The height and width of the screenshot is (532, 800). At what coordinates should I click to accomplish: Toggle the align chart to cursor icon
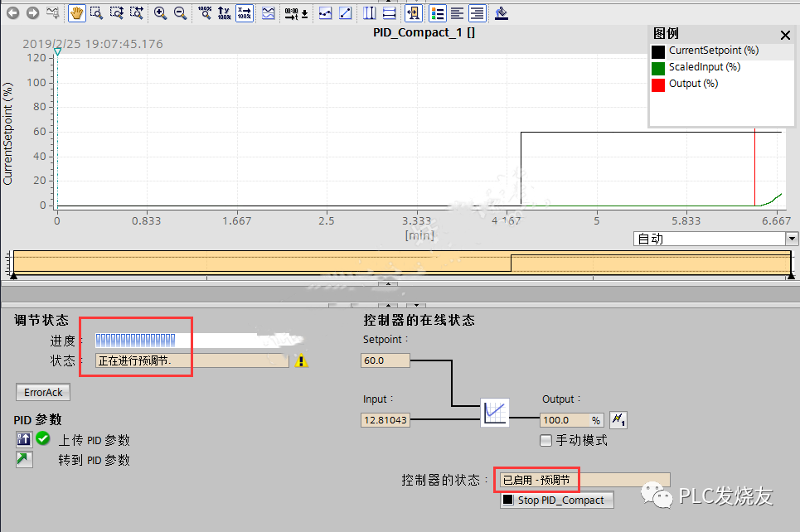pyautogui.click(x=414, y=12)
